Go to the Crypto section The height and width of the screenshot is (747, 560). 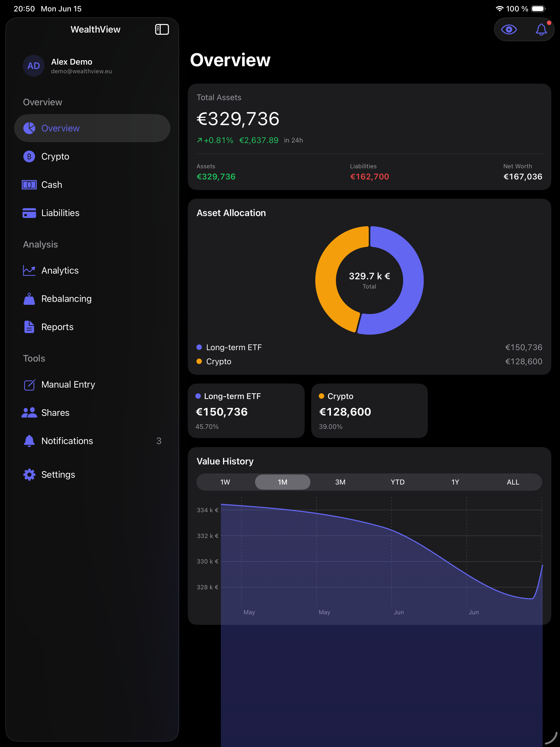click(92, 156)
